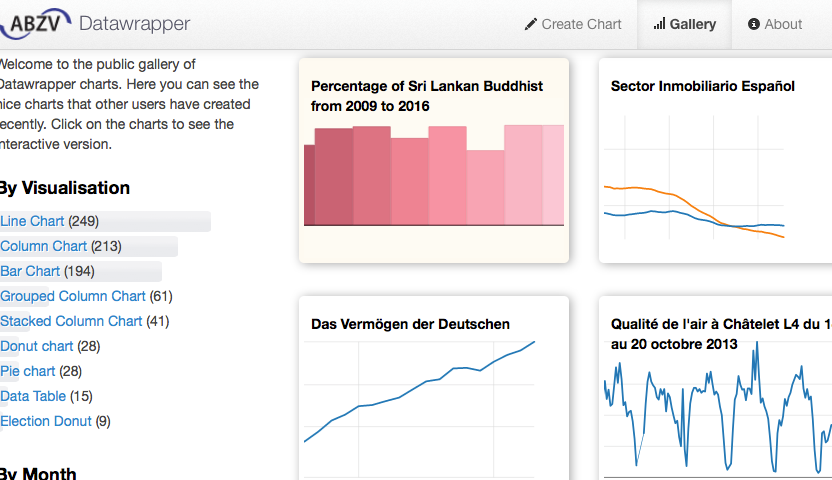Show Pie chart entries

pyautogui.click(x=27, y=371)
